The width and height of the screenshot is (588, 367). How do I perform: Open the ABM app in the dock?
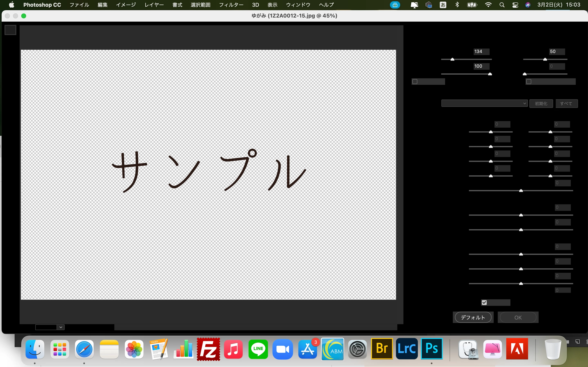coord(332,349)
